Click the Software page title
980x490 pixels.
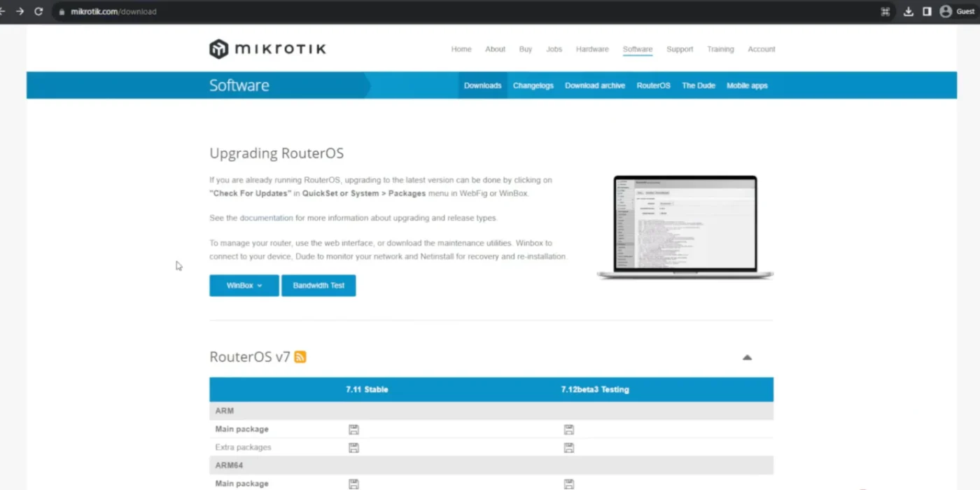click(239, 85)
